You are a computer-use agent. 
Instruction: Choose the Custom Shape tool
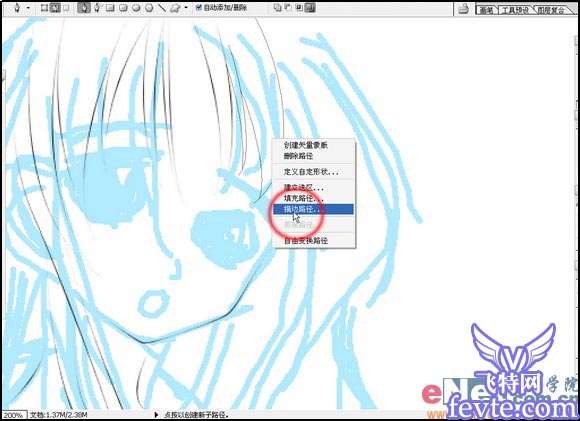tap(175, 8)
